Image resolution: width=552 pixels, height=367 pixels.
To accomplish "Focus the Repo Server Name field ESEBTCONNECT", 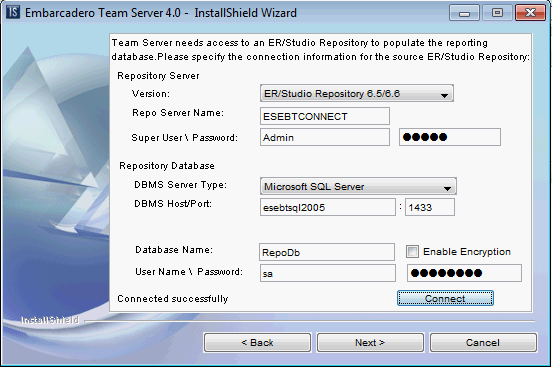I will pos(325,116).
